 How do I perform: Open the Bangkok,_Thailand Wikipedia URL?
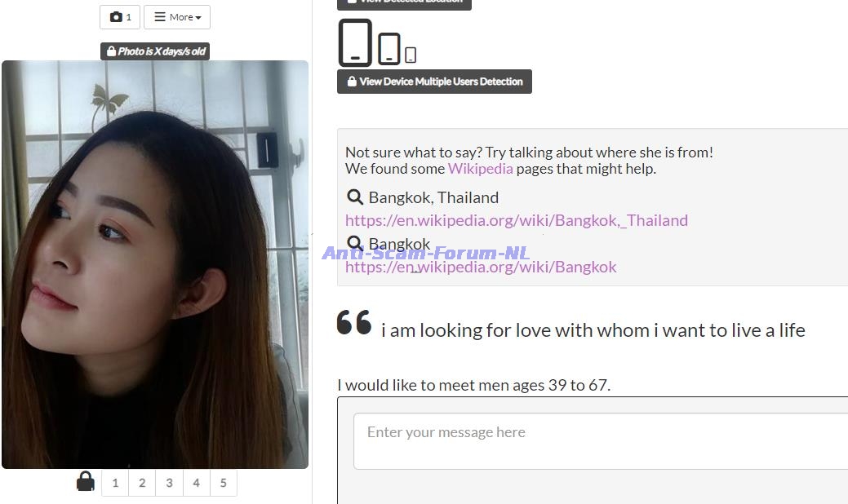(x=516, y=220)
